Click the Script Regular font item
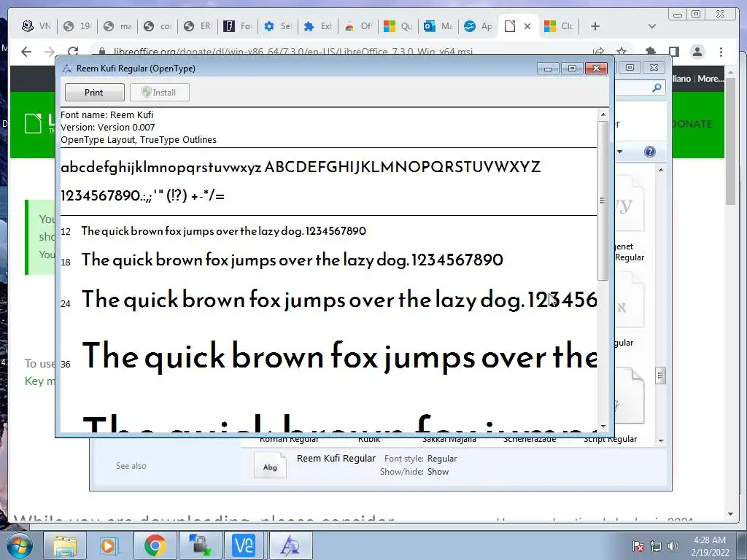 point(611,439)
